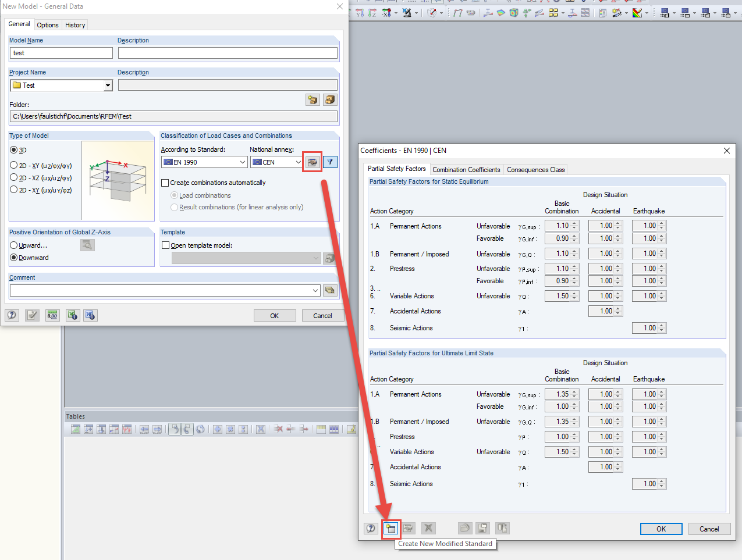Increase γG,sup Basic Combination 1.10 spinner for static equilibrium
The width and height of the screenshot is (742, 560).
click(574, 223)
